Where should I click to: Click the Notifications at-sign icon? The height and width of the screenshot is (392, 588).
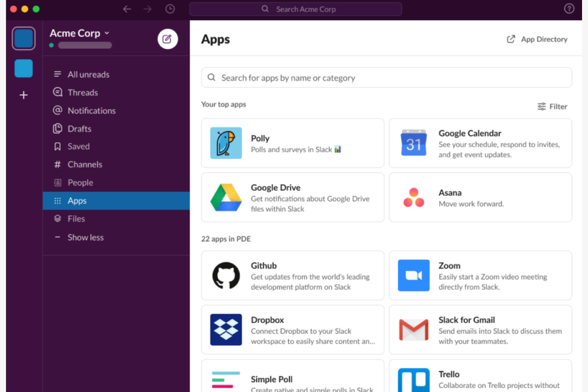coord(58,110)
